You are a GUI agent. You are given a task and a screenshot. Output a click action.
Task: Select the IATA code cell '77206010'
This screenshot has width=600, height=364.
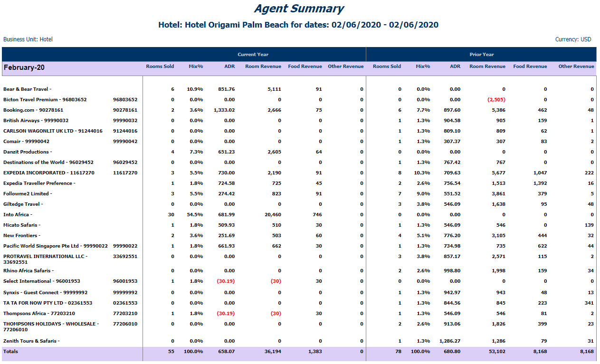[x=125, y=324]
